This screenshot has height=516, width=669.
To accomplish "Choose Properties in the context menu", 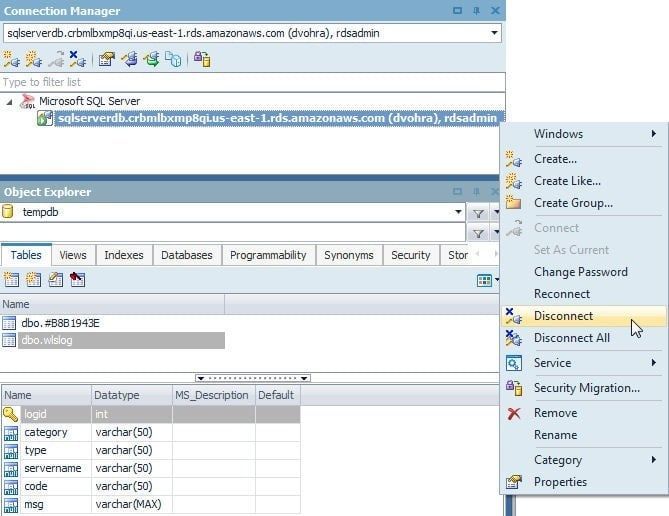I will pos(584,482).
